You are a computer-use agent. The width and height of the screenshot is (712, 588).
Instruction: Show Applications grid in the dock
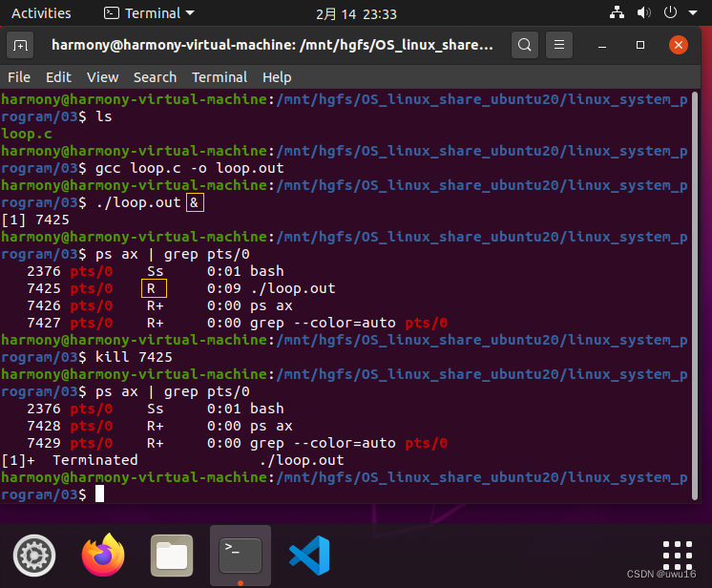[677, 556]
